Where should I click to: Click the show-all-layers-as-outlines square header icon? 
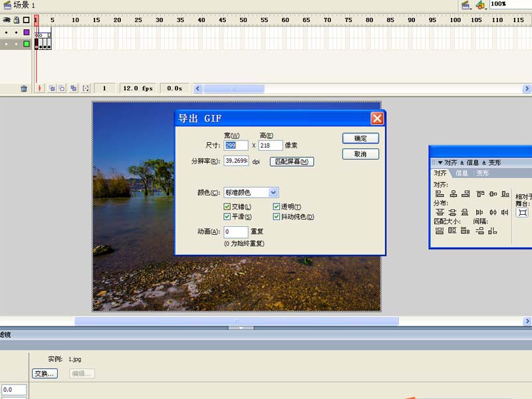coord(26,20)
